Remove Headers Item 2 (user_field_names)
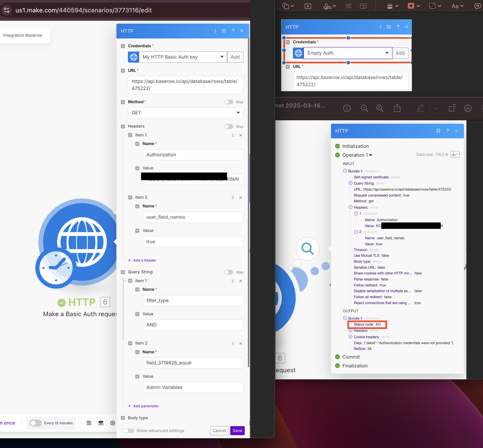Viewport: 483px width, 448px height. pos(241,198)
